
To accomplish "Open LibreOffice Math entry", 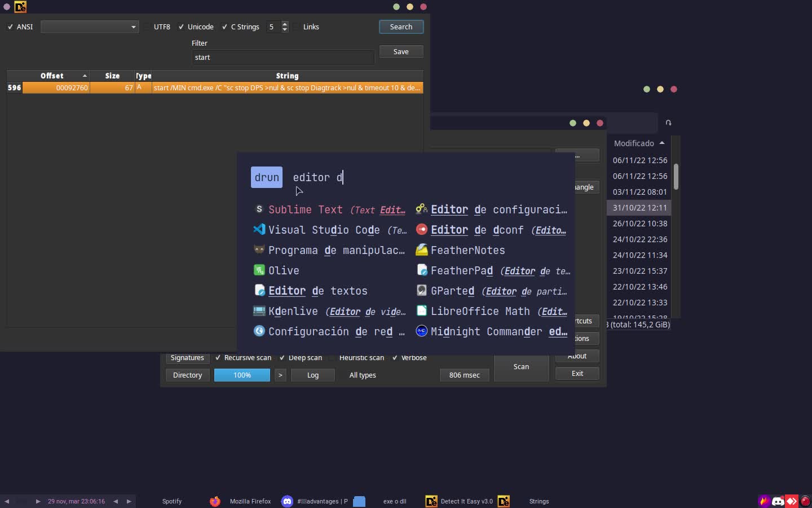I will click(x=480, y=311).
